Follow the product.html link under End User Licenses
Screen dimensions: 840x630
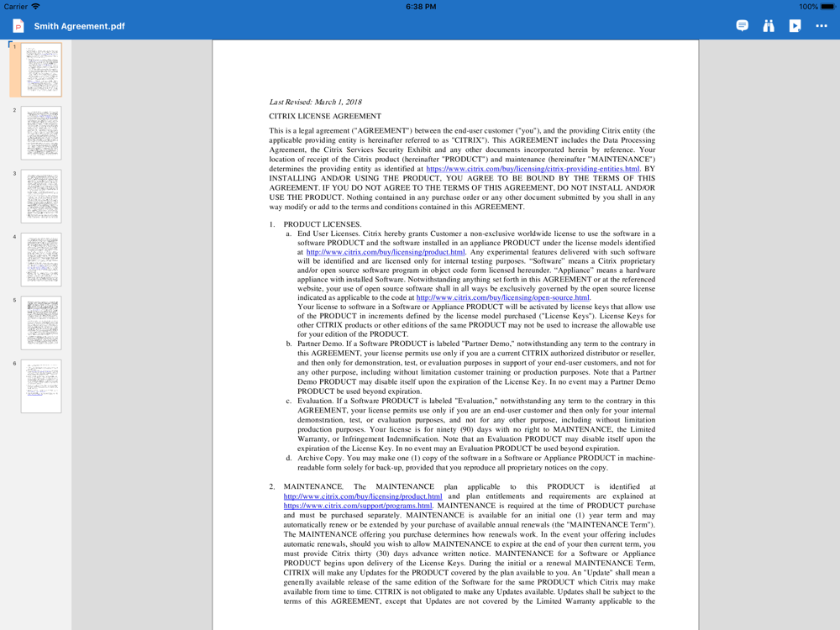(x=386, y=252)
